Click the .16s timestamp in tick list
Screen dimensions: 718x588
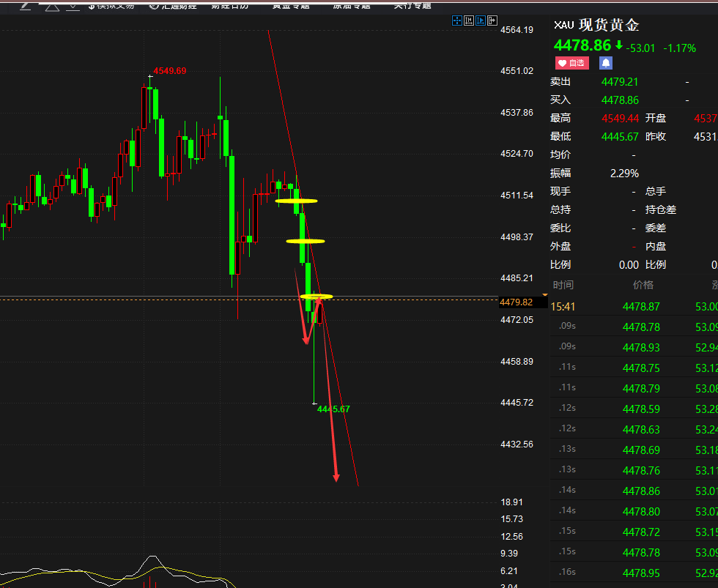pyautogui.click(x=567, y=572)
